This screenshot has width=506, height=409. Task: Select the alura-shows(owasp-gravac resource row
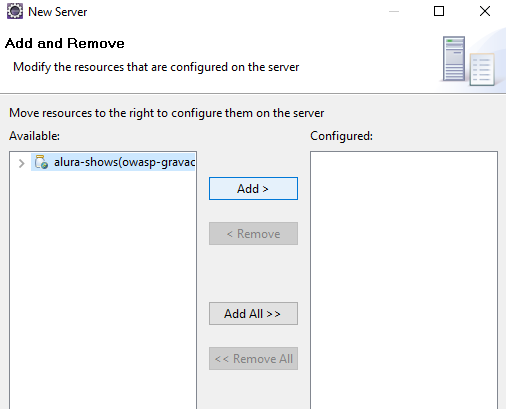tap(113, 162)
